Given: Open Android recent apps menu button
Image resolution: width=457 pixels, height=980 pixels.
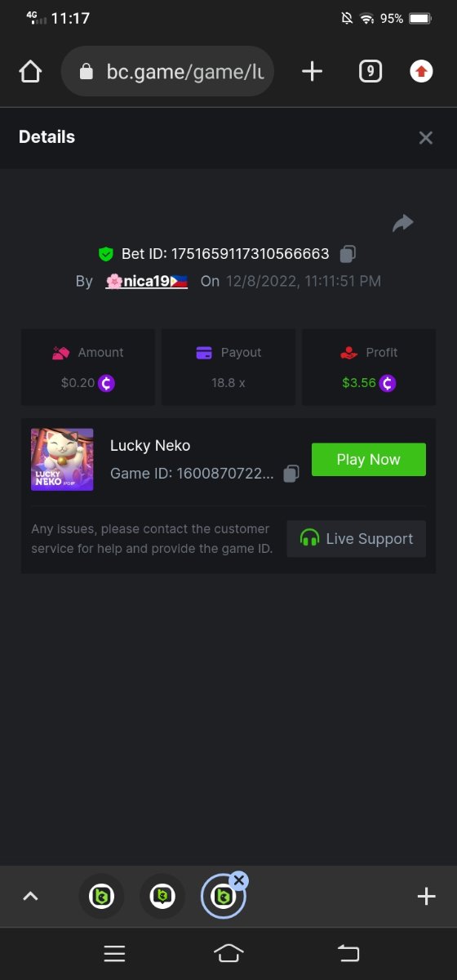Looking at the screenshot, I should pos(114,953).
